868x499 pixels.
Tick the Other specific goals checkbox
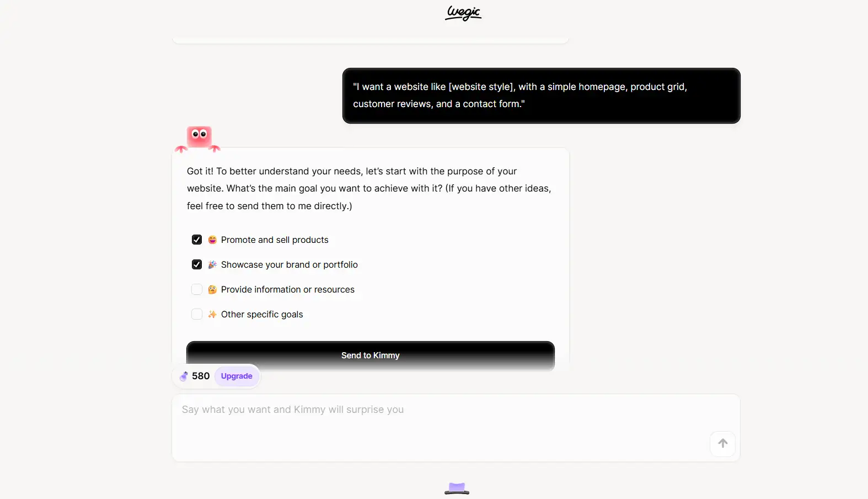click(197, 314)
